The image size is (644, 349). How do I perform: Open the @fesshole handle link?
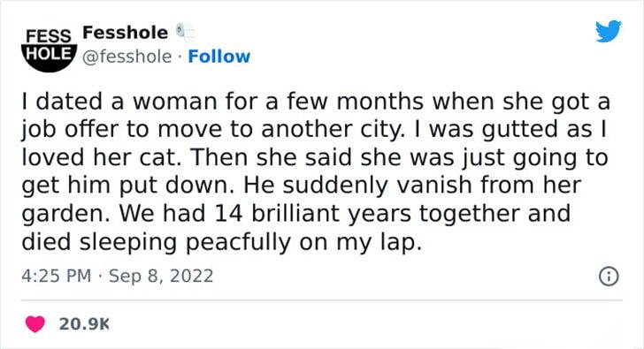[x=126, y=57]
